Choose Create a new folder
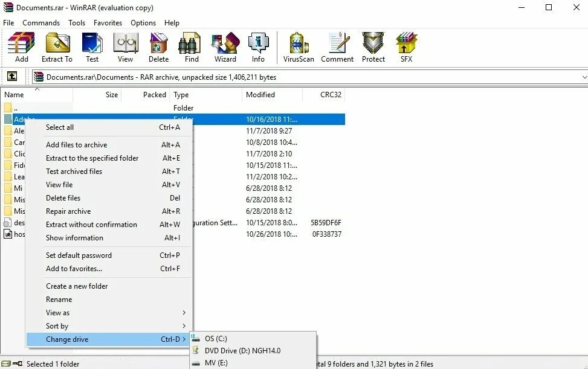The image size is (588, 369). 109,286
